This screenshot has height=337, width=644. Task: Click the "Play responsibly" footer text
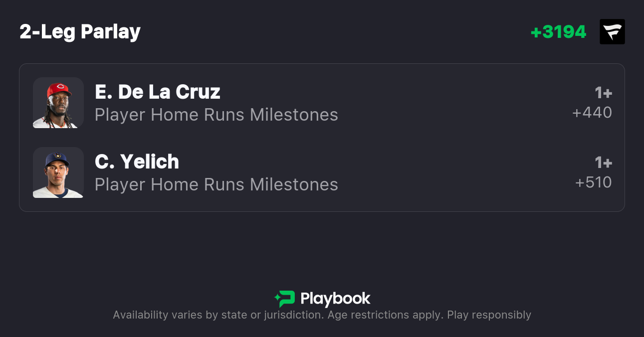tap(489, 315)
